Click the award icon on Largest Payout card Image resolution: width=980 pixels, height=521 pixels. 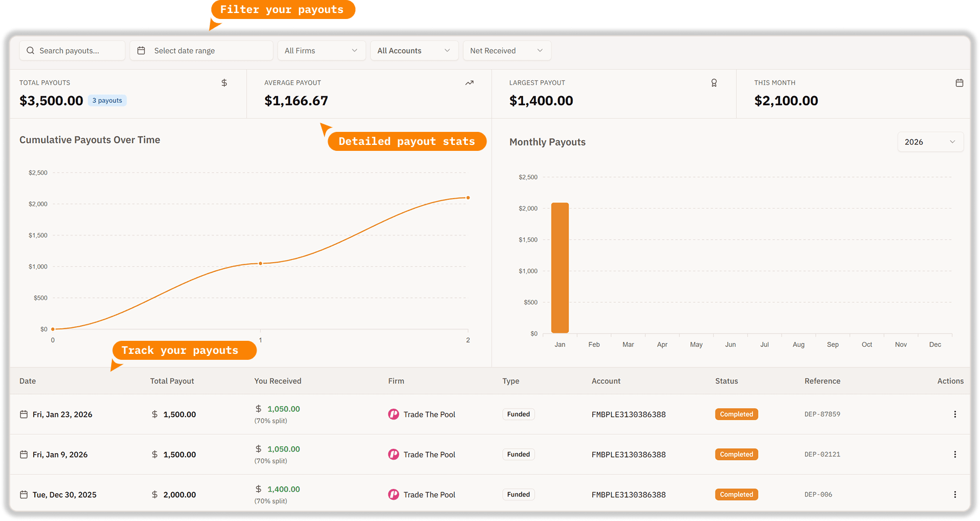714,82
